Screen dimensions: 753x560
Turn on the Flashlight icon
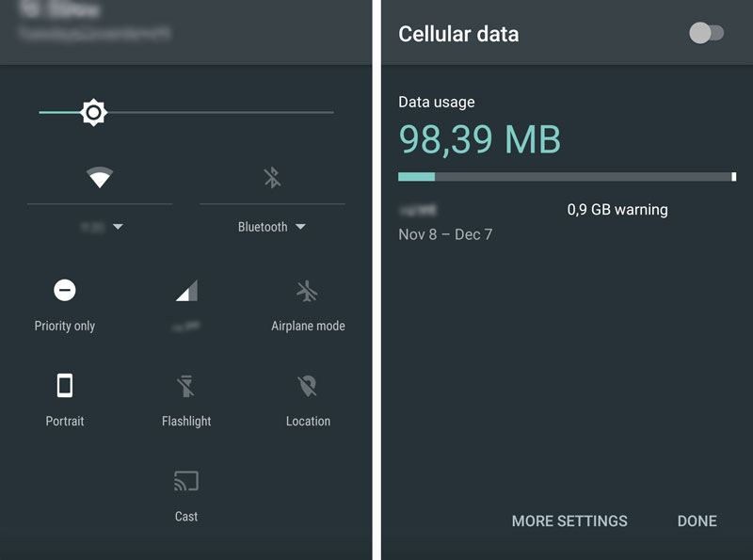tap(186, 385)
